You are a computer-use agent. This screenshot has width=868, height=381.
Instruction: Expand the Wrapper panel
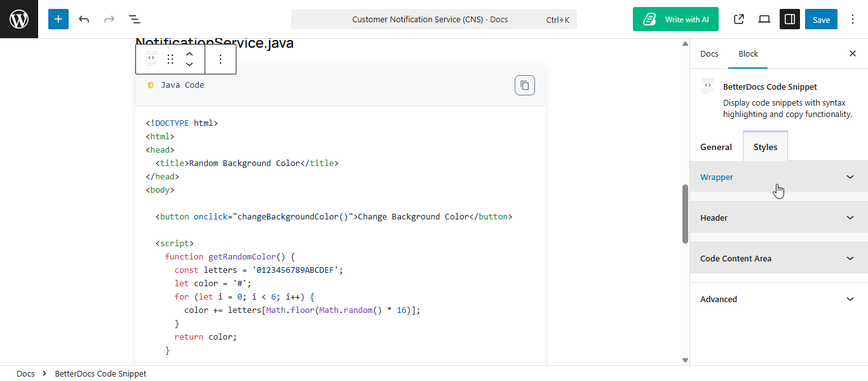pos(779,177)
